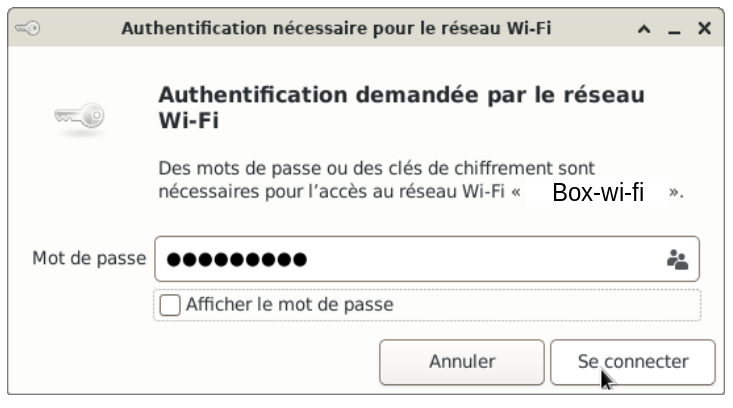Open the window menu via titlebar key icon
The height and width of the screenshot is (408, 733).
tap(28, 29)
